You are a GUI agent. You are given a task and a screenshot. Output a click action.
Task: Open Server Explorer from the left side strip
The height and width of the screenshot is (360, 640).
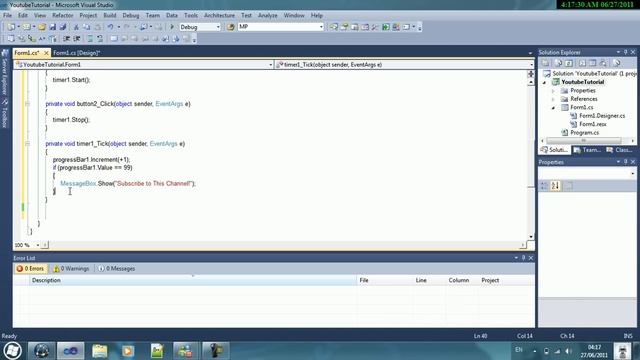tap(5, 72)
